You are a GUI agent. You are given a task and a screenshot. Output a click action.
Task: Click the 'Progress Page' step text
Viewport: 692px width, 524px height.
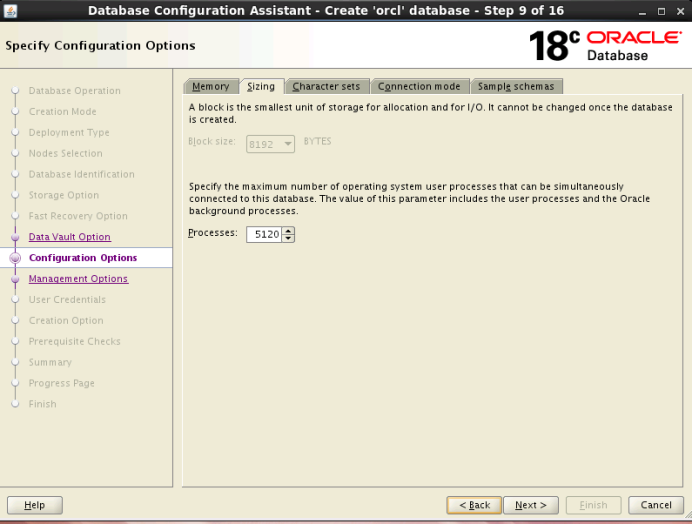(62, 383)
